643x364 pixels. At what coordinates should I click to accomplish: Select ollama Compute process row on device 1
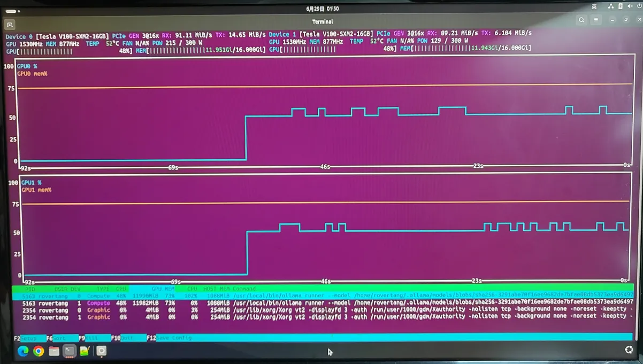pos(323,303)
